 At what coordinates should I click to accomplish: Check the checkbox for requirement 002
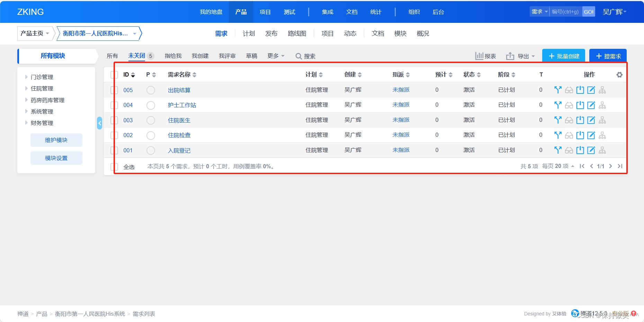click(x=114, y=135)
